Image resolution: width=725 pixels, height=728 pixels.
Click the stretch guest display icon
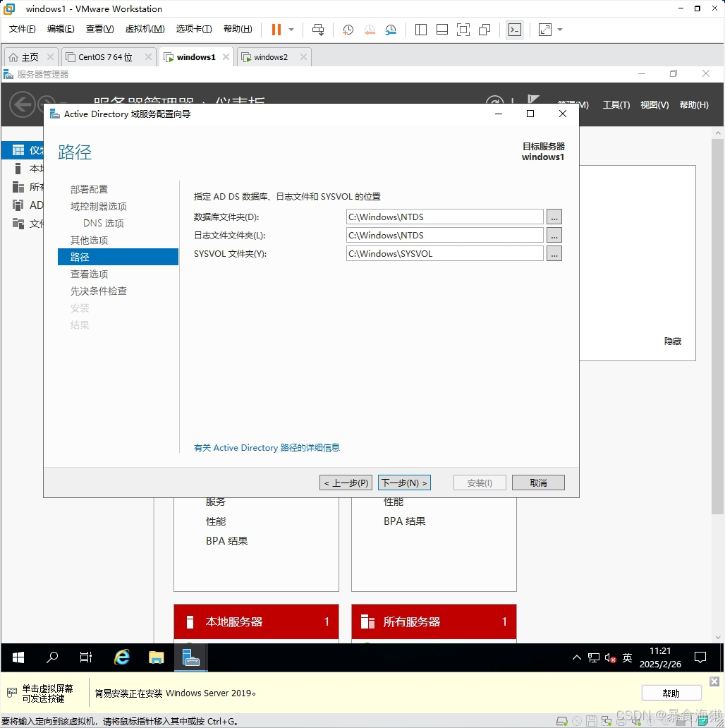click(x=545, y=30)
